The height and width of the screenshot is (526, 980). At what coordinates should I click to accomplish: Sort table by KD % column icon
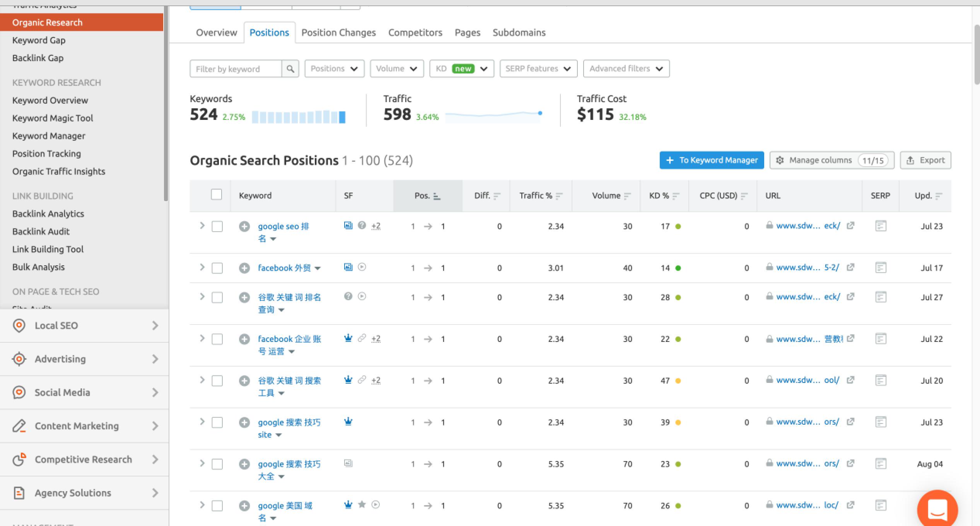[x=676, y=196]
